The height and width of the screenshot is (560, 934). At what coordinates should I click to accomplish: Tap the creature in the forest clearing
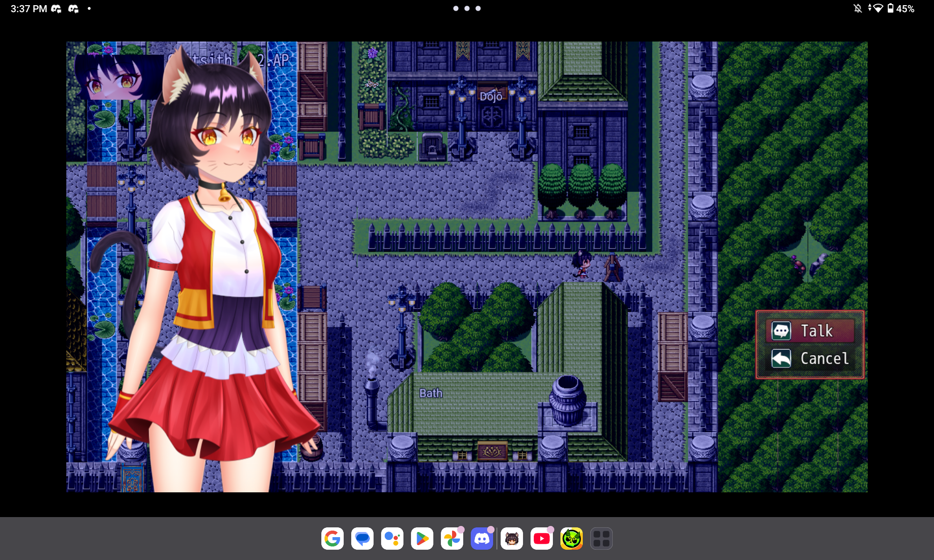pyautogui.click(x=799, y=265)
